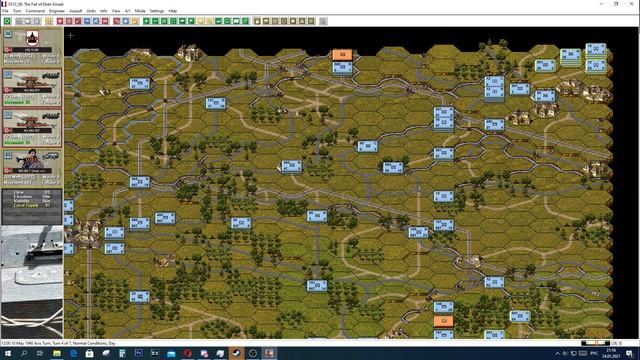Viewport: 640px width, 360px height.
Task: Click the Elevation row in terrain info
Action: pyautogui.click(x=32, y=196)
